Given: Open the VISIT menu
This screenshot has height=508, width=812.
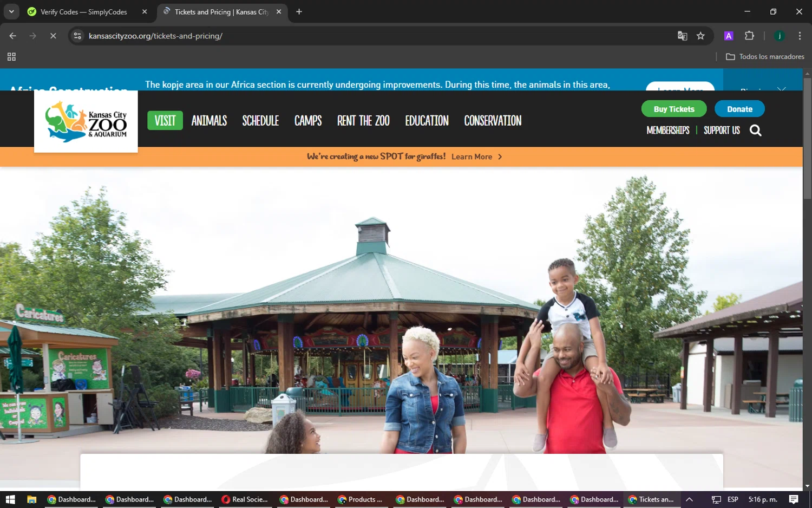Looking at the screenshot, I should [165, 120].
